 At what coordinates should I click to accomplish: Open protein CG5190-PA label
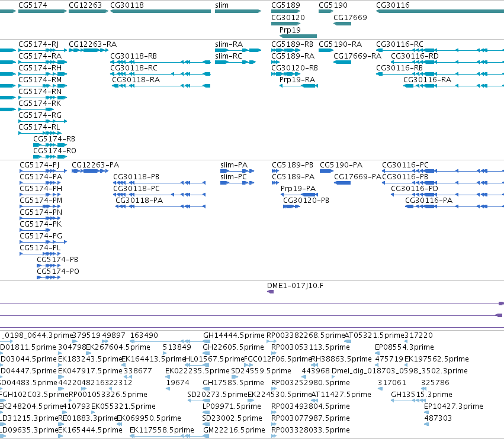click(x=341, y=164)
